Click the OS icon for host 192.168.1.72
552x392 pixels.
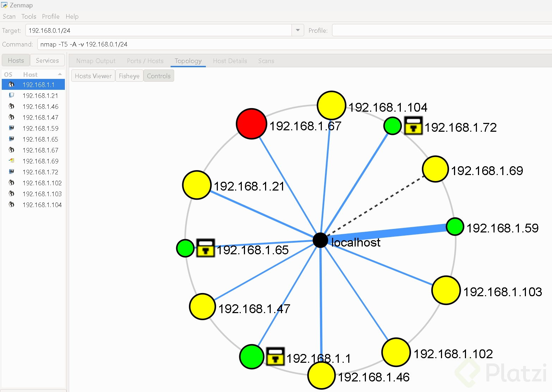click(12, 172)
